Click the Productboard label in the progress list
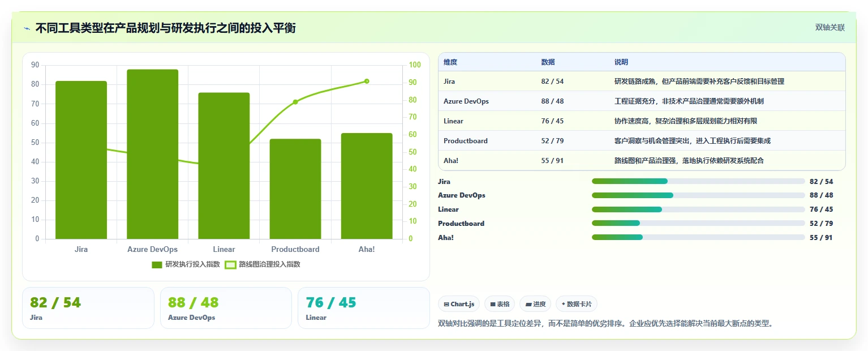This screenshot has width=868, height=351. pos(461,224)
